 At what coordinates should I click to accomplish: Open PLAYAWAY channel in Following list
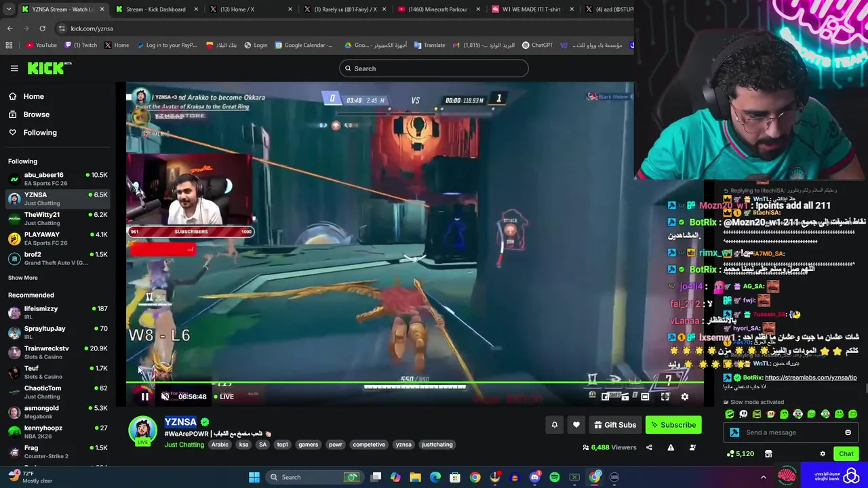tap(58, 239)
